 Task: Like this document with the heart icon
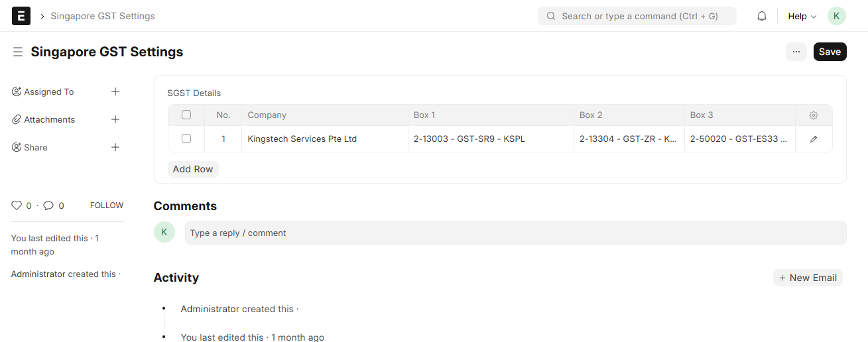(x=17, y=205)
